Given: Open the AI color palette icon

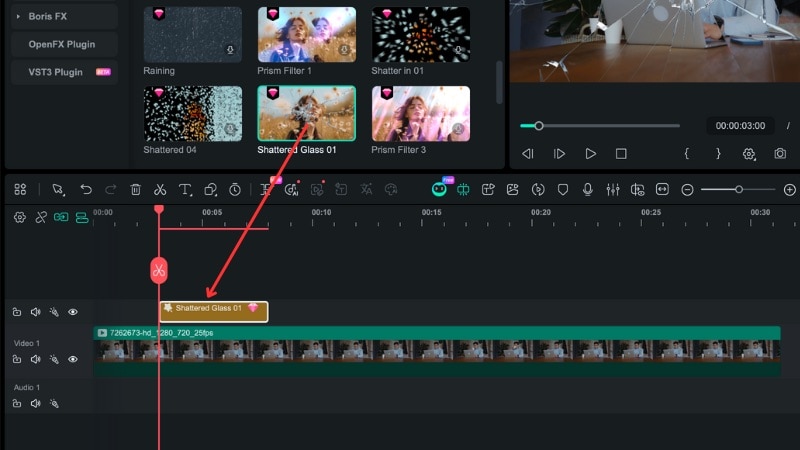Looking at the screenshot, I should pos(391,190).
